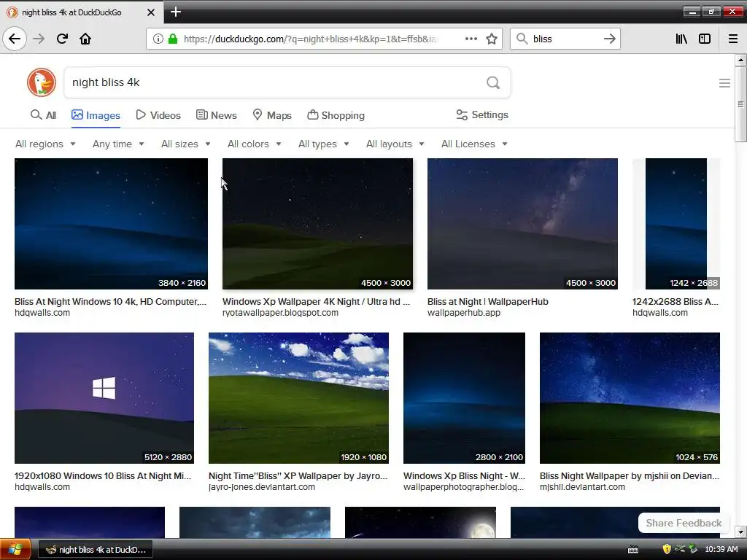This screenshot has width=747, height=560.
Task: Click the page scrollbar up arrow
Action: [x=740, y=60]
